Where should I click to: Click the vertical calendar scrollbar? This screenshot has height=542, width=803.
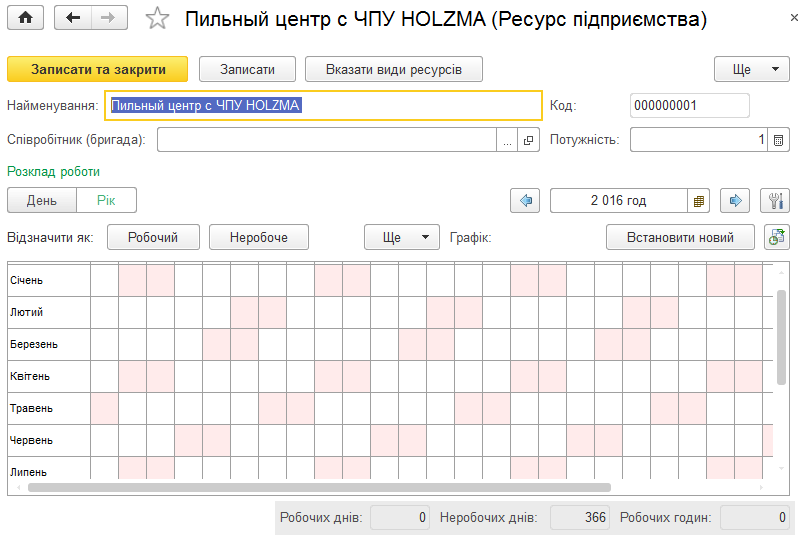(781, 337)
